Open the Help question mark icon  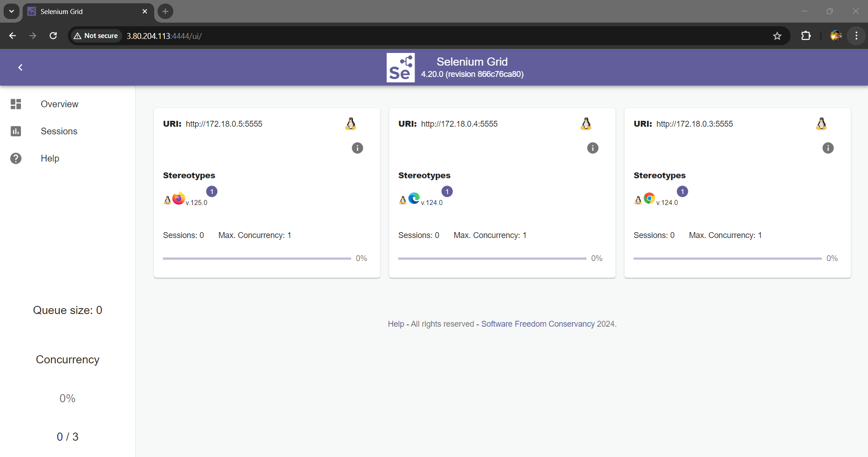tap(16, 158)
